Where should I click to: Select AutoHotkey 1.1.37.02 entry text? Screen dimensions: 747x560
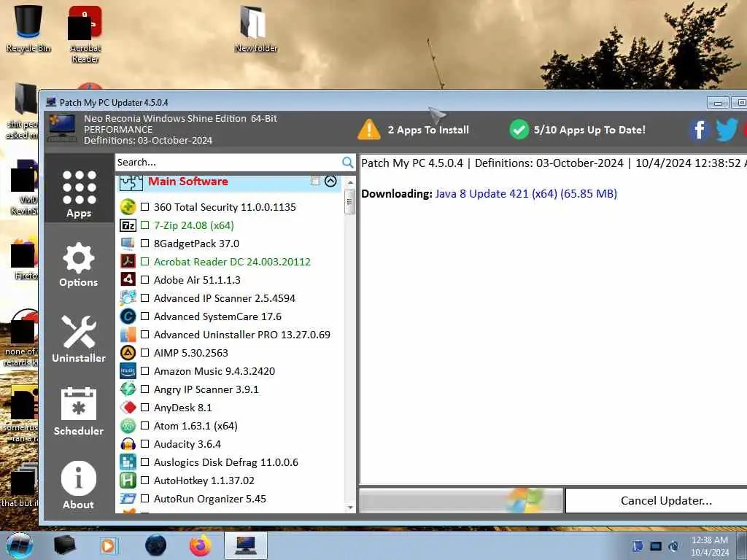click(204, 481)
